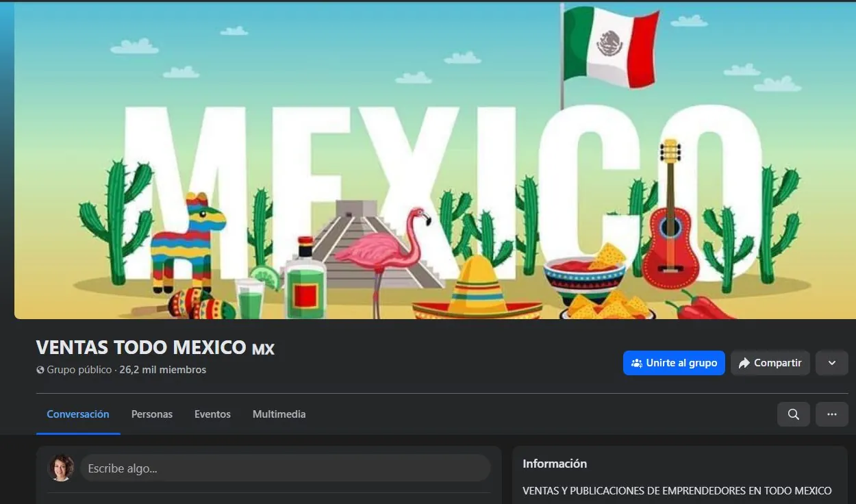Open search within the group
Image resolution: width=856 pixels, height=504 pixels.
pos(793,414)
